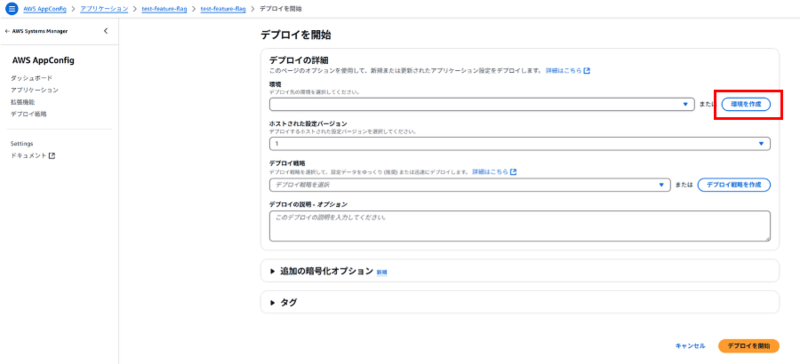Screen dimensions: 800x364
Task: Open アプリケーション in the sidebar
Action: [x=34, y=90]
